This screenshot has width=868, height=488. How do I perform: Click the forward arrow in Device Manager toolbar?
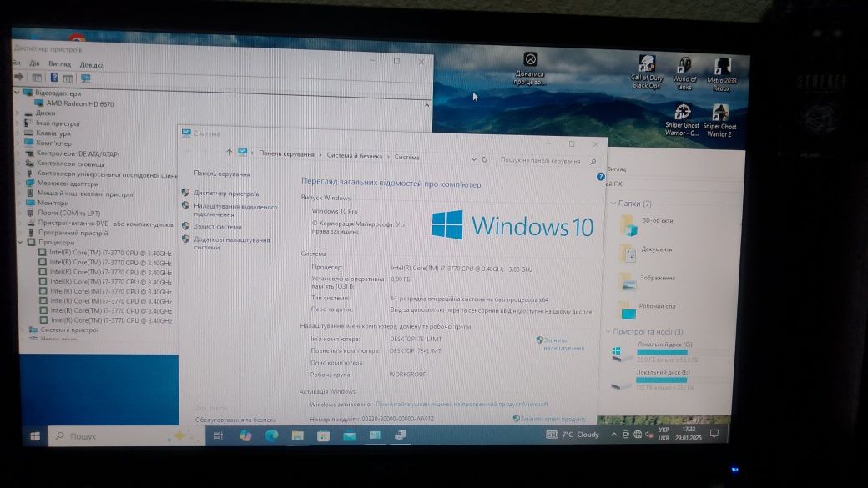click(x=19, y=77)
